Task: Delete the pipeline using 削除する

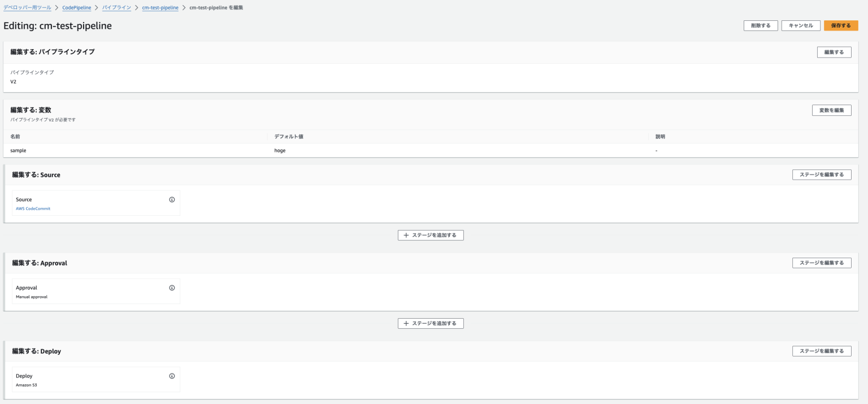Action: [x=759, y=25]
